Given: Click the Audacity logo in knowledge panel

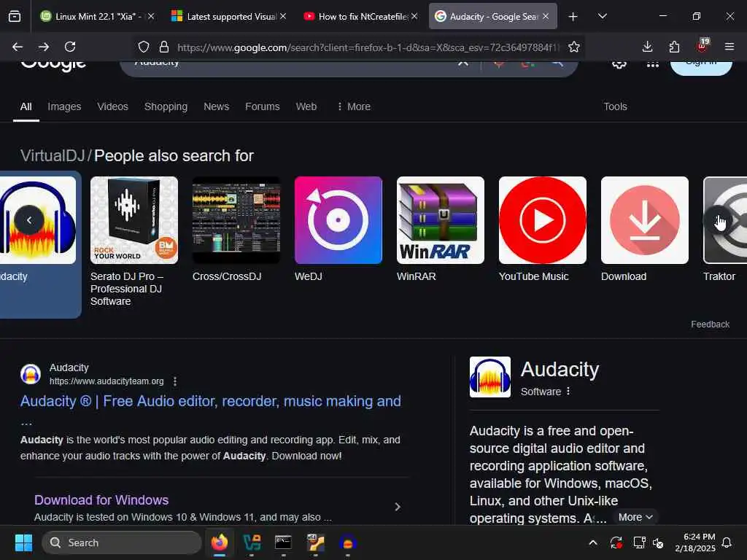Looking at the screenshot, I should [x=489, y=377].
